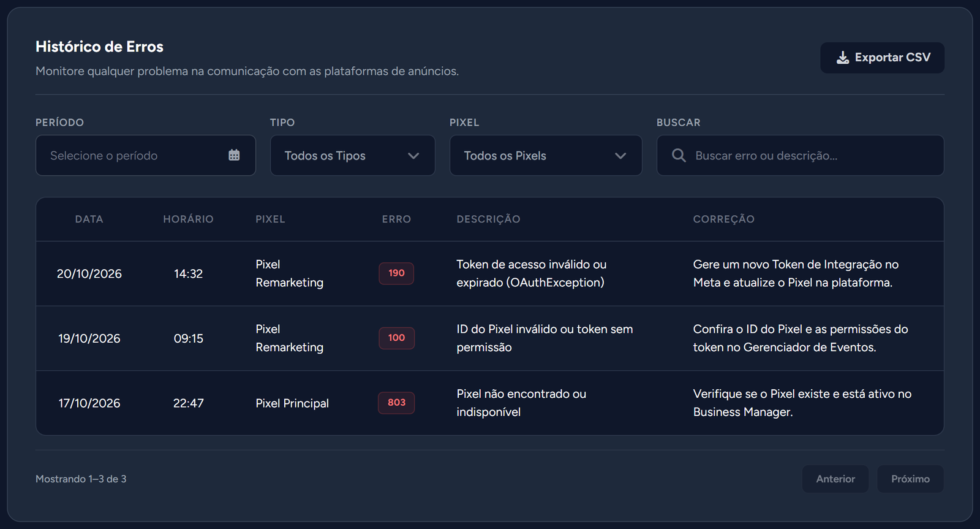Click the PIXEL table column header
This screenshot has width=980, height=529.
point(270,219)
